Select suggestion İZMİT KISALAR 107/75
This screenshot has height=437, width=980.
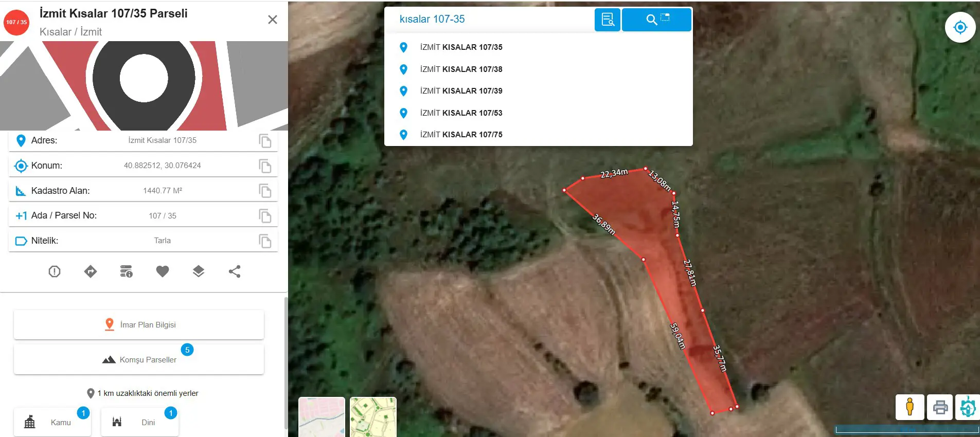(538, 135)
